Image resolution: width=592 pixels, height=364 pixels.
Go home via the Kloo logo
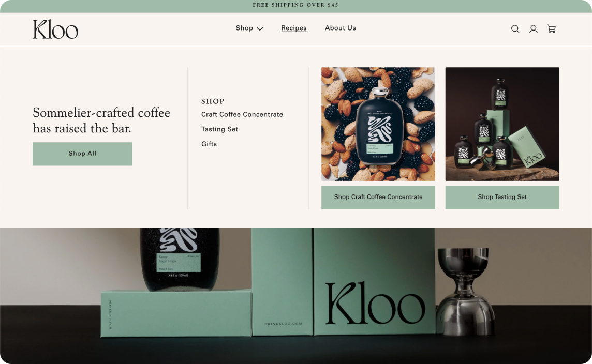(55, 29)
